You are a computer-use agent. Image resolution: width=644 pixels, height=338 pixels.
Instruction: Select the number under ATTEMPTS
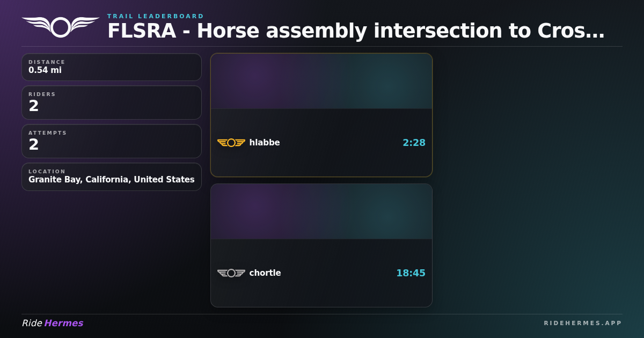coord(34,145)
